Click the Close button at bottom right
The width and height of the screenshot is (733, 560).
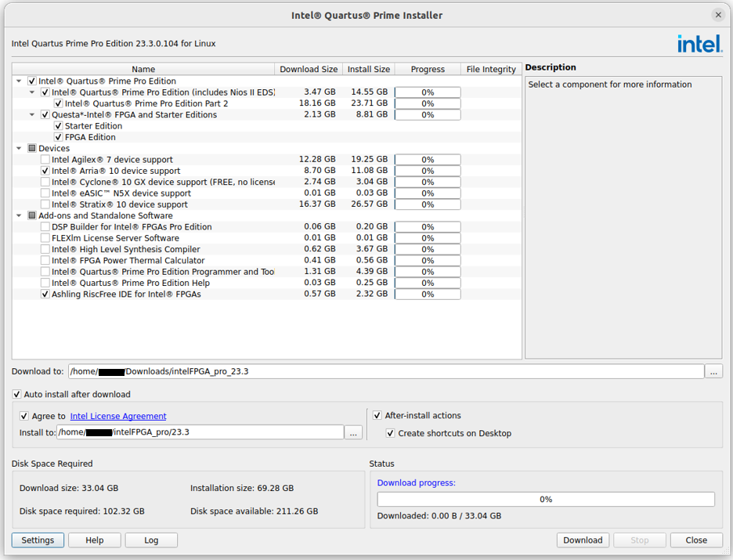click(x=696, y=540)
